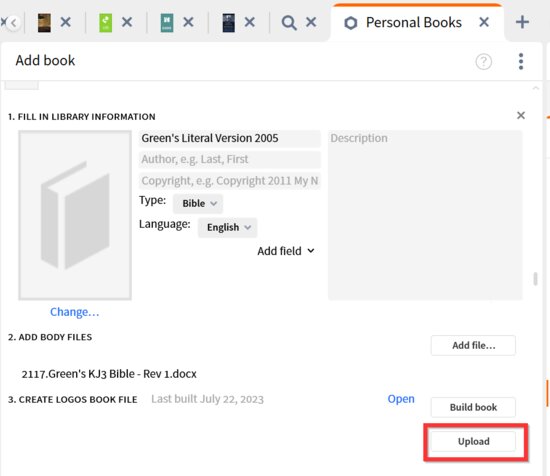Click the Copyright input field
The width and height of the screenshot is (550, 476).
229,181
